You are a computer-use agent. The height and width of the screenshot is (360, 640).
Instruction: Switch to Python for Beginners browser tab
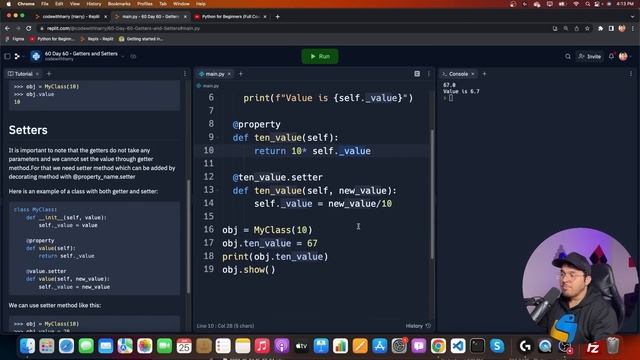(x=231, y=17)
